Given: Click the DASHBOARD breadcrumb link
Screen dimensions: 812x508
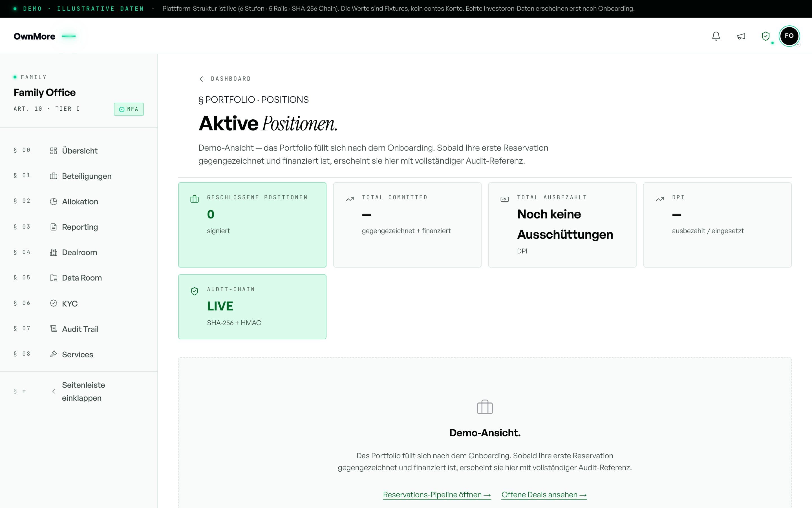Looking at the screenshot, I should pyautogui.click(x=231, y=79).
